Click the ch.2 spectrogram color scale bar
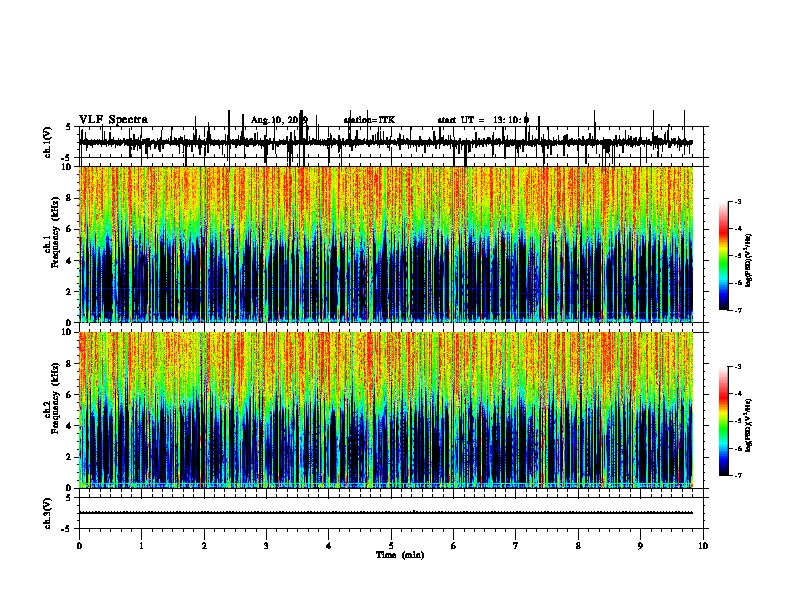The height and width of the screenshot is (612, 792). coord(724,421)
